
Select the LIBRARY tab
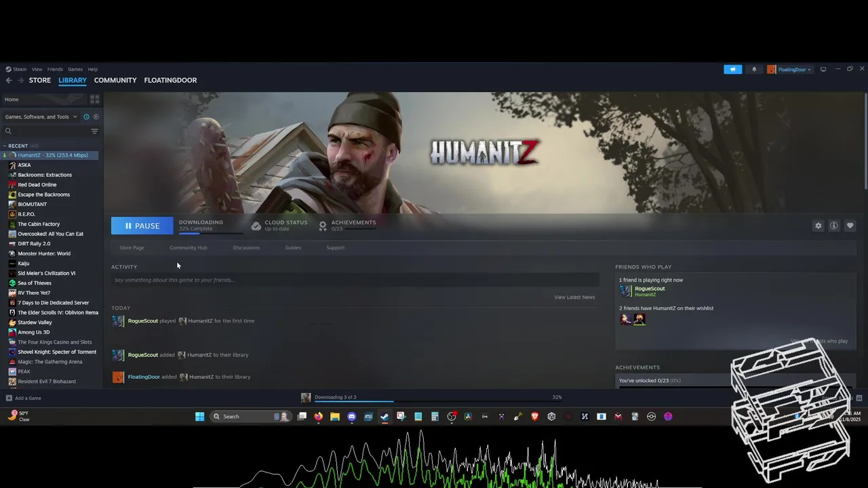73,80
